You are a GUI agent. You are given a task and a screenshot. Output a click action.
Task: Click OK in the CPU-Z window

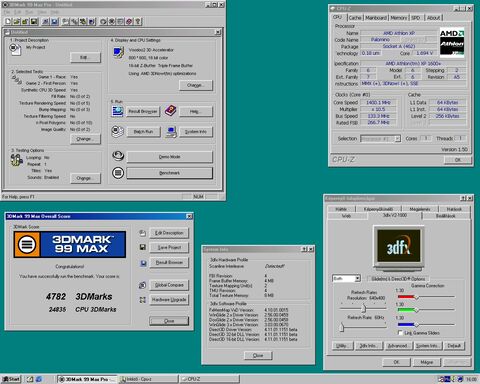point(458,160)
